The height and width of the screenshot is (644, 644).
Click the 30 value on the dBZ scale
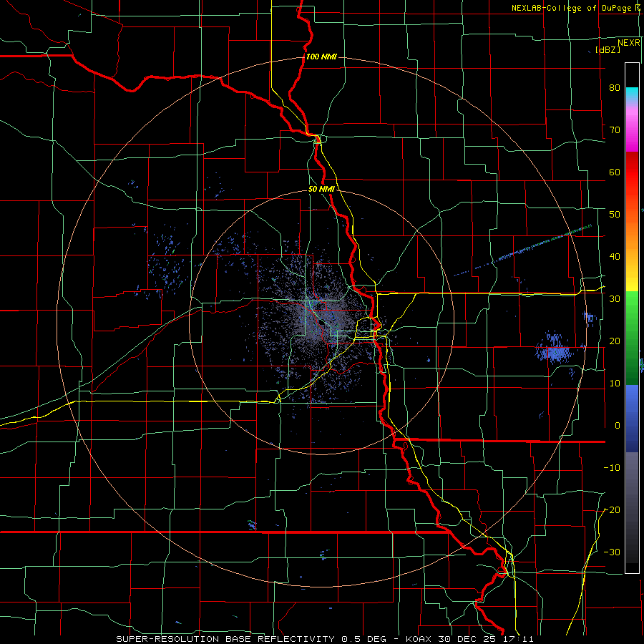(x=615, y=299)
